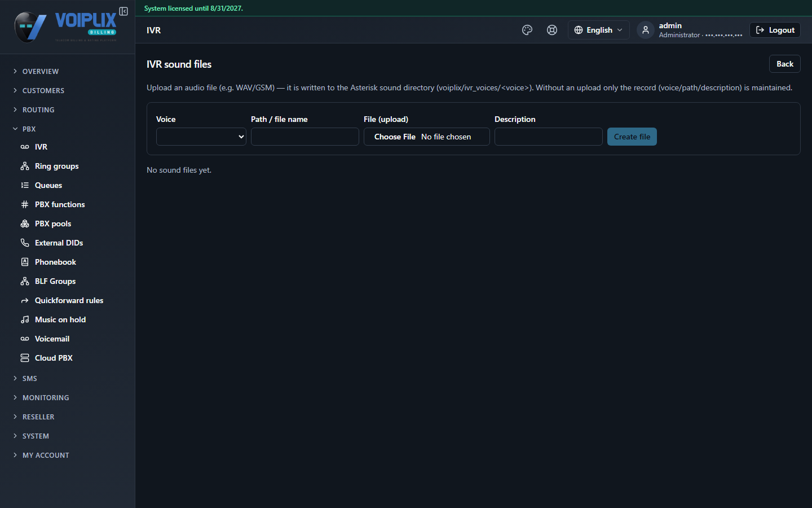This screenshot has width=812, height=508.
Task: Click the Create file button
Action: [x=632, y=137]
